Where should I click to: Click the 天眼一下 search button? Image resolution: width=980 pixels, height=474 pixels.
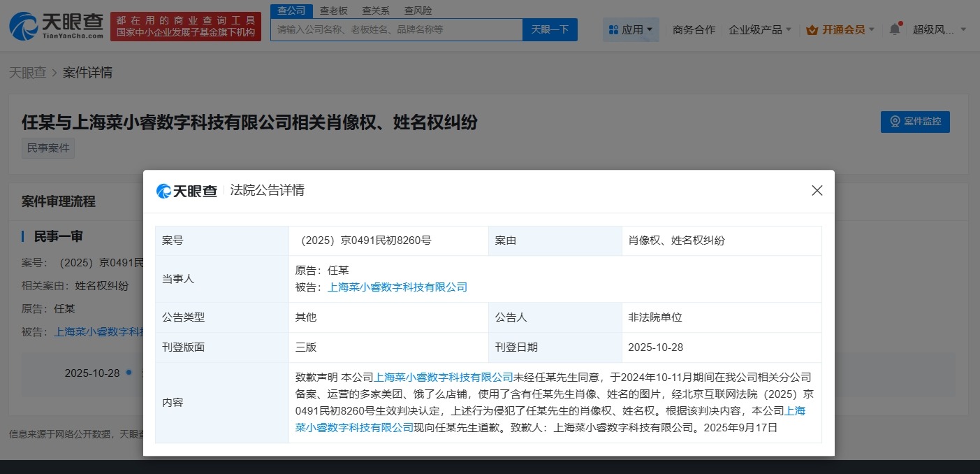[550, 29]
